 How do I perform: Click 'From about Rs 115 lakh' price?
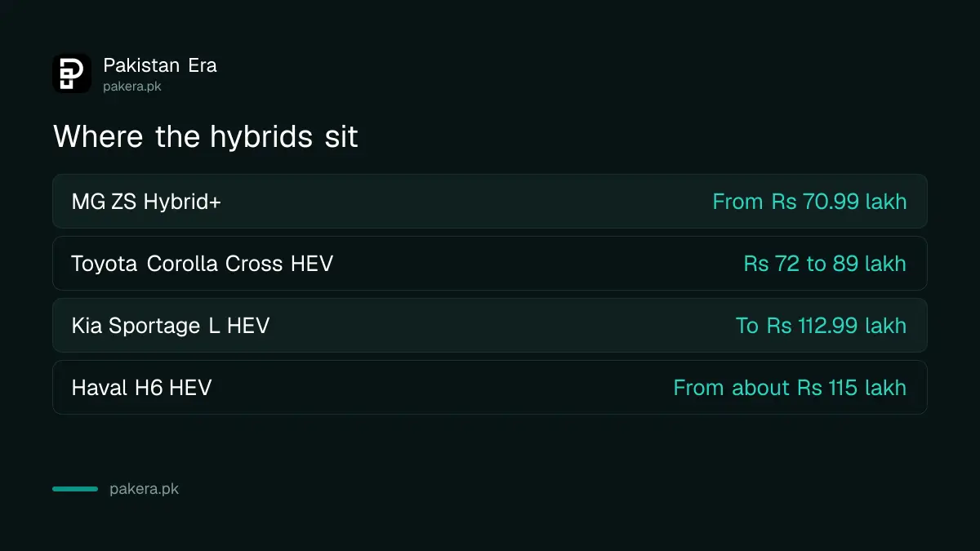(790, 388)
